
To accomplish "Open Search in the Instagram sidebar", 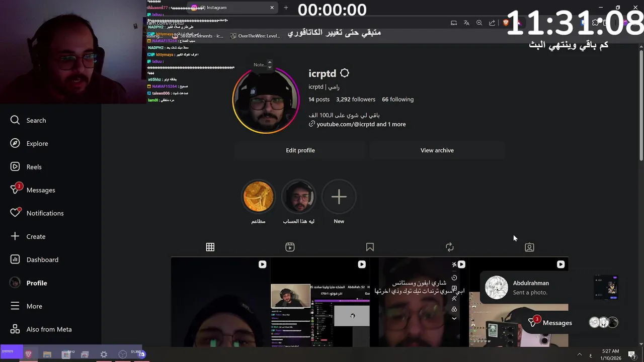I will (28, 120).
